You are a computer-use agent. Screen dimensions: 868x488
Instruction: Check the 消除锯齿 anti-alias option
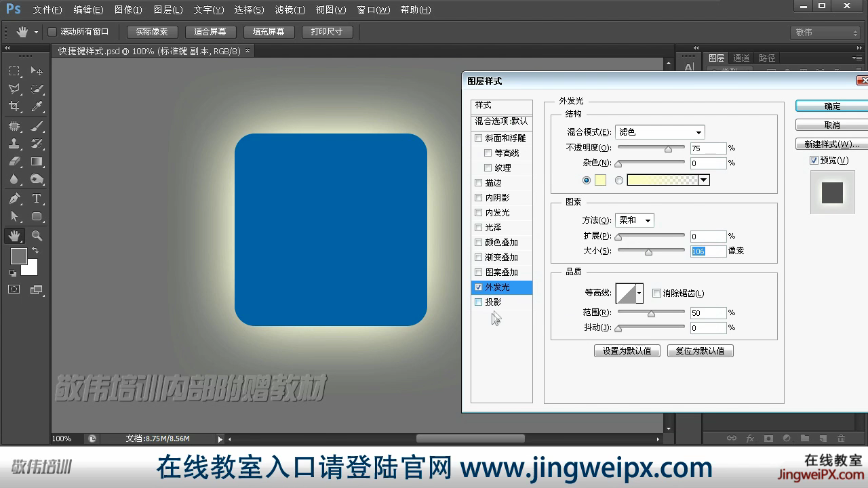(x=656, y=293)
